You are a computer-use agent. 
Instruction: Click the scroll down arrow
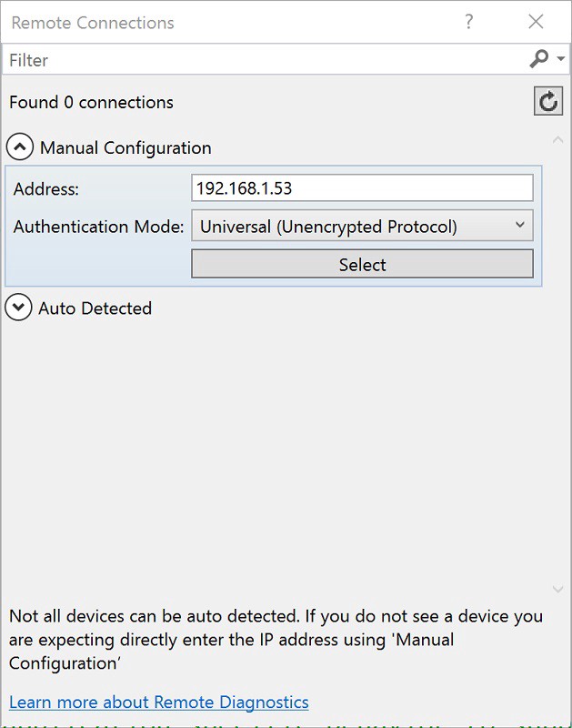pyautogui.click(x=558, y=590)
